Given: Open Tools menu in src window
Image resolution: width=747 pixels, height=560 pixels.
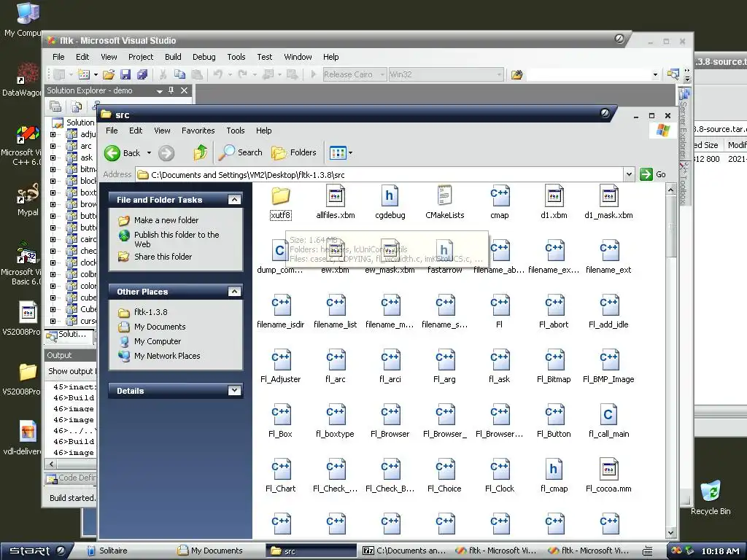Looking at the screenshot, I should pos(236,131).
